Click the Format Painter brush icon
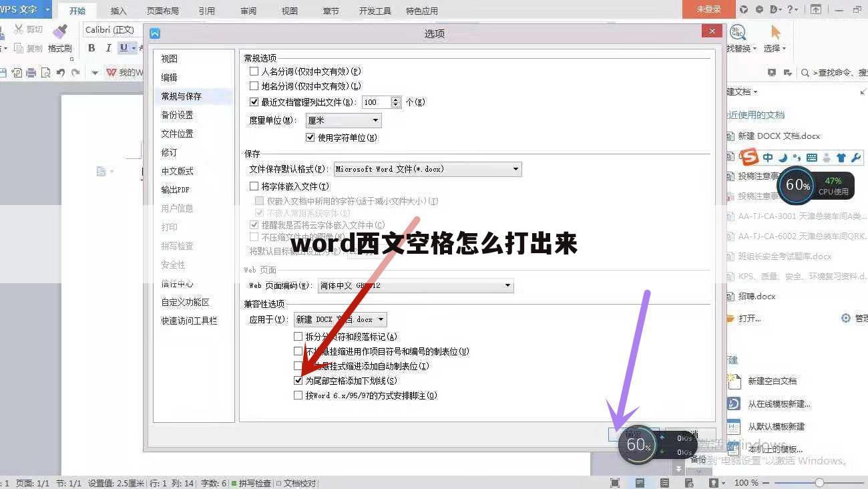The image size is (868, 489). point(60,31)
